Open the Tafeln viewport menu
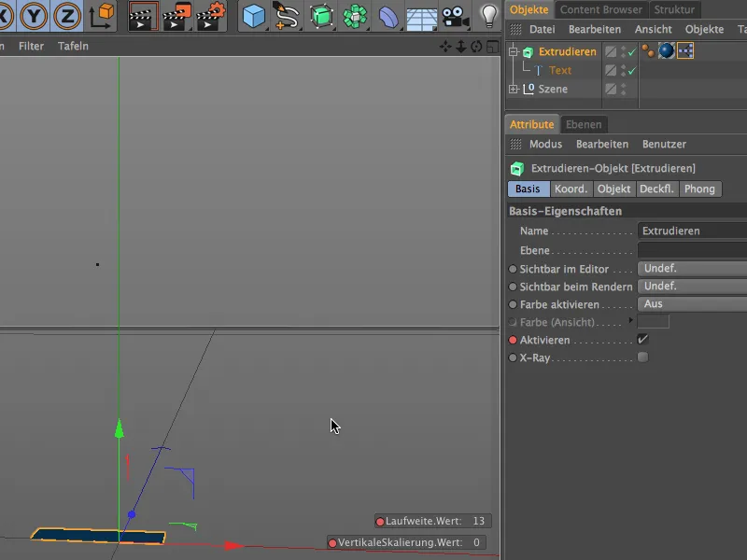 pyautogui.click(x=73, y=46)
